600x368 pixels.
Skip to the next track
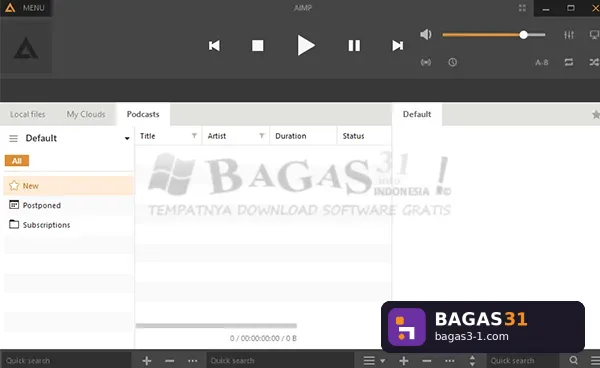(x=398, y=46)
